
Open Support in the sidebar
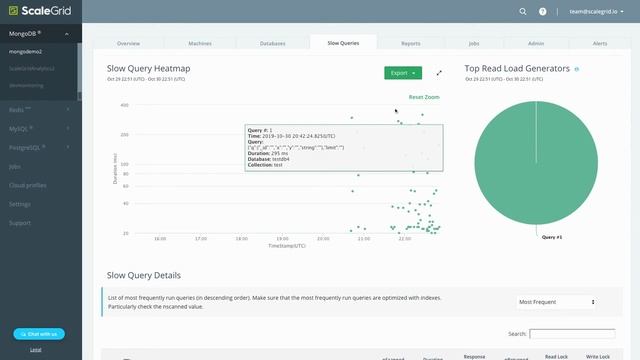[x=20, y=223]
